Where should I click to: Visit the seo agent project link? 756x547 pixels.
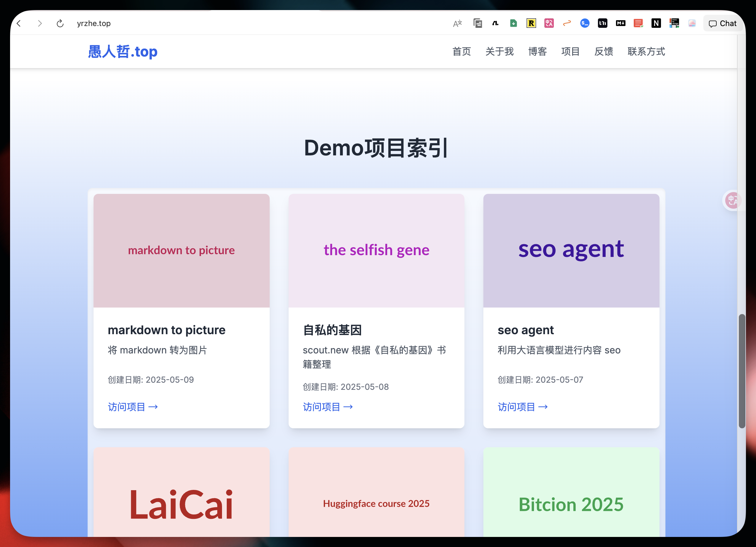click(x=523, y=407)
